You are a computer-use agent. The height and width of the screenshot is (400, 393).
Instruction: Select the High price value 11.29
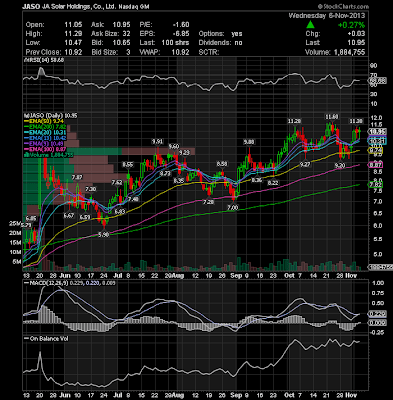(73, 34)
